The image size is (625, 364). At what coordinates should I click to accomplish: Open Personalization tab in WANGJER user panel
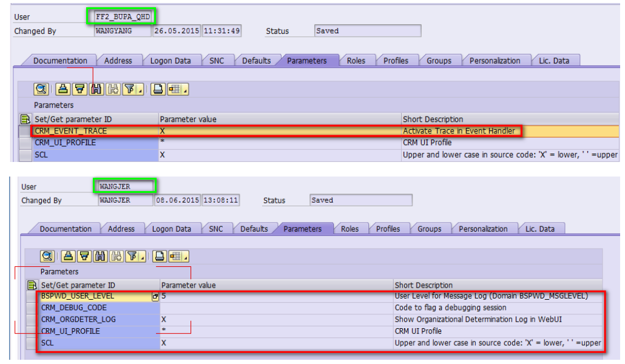pyautogui.click(x=483, y=229)
